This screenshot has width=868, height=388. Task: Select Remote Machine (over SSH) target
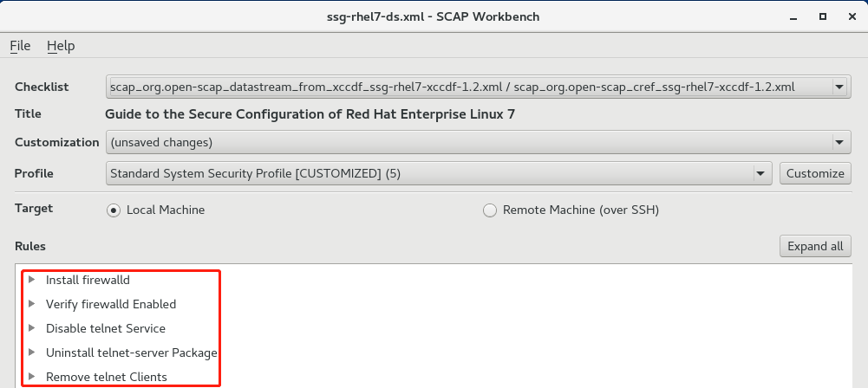coord(490,210)
